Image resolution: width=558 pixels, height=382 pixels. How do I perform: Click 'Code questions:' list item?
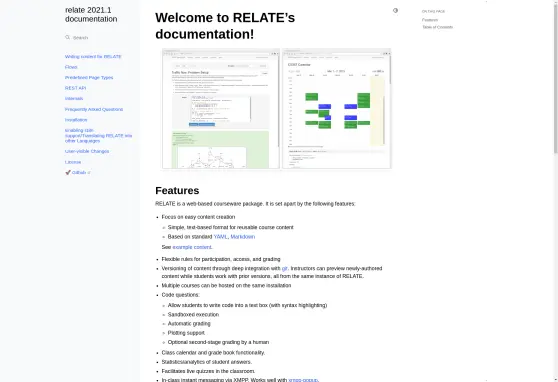click(180, 295)
